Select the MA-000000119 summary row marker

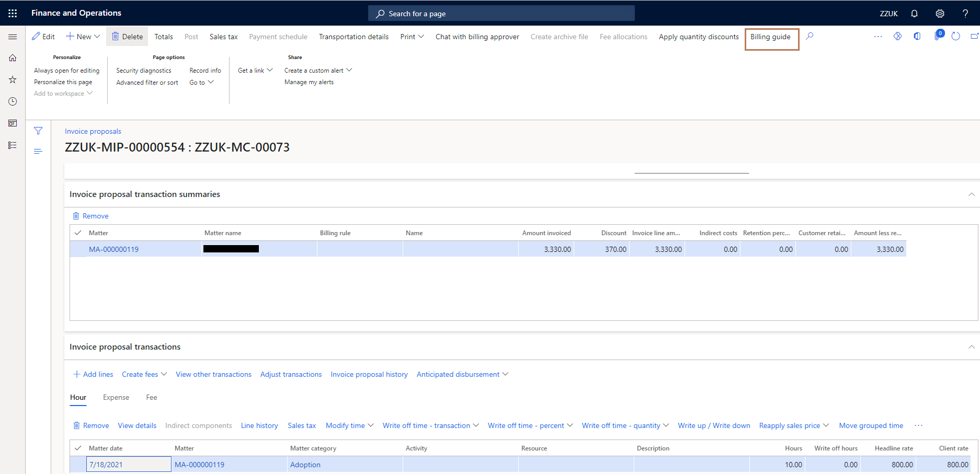coord(78,249)
